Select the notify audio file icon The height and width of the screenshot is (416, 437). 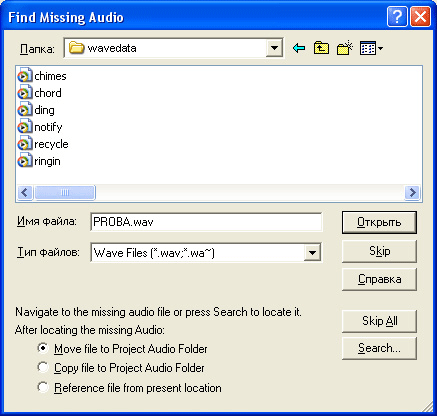click(x=25, y=127)
